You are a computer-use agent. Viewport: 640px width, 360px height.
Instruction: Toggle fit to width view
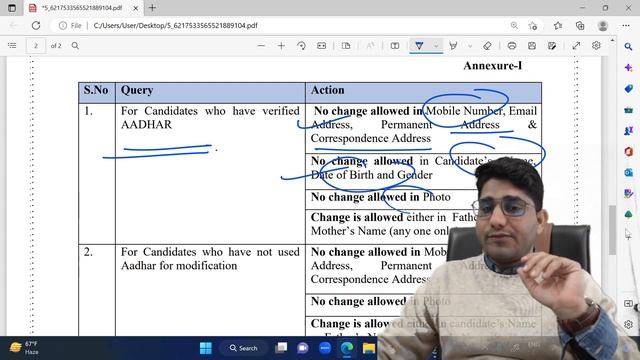(x=322, y=46)
